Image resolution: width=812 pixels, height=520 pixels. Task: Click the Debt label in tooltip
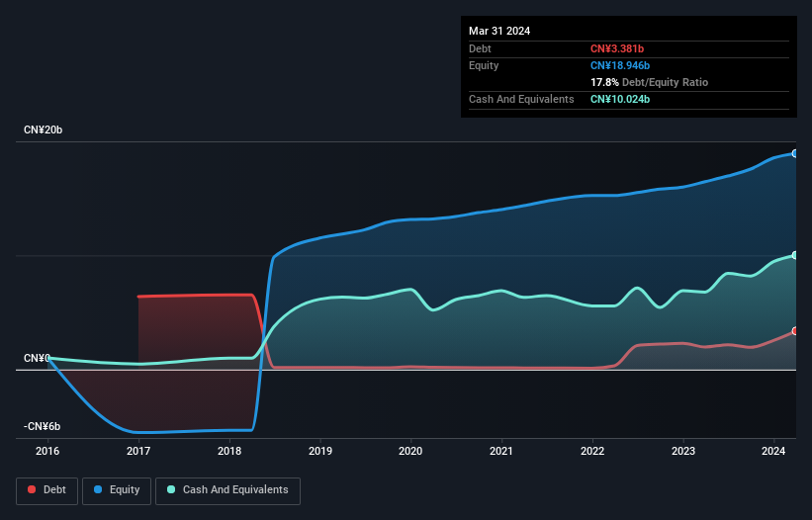pyautogui.click(x=480, y=48)
